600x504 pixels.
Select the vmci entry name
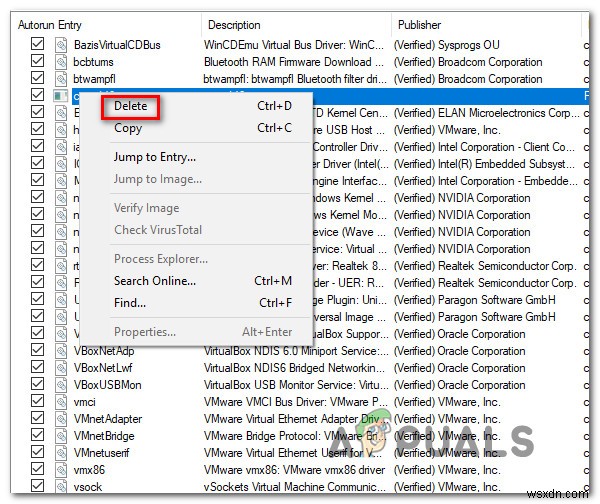coord(85,402)
